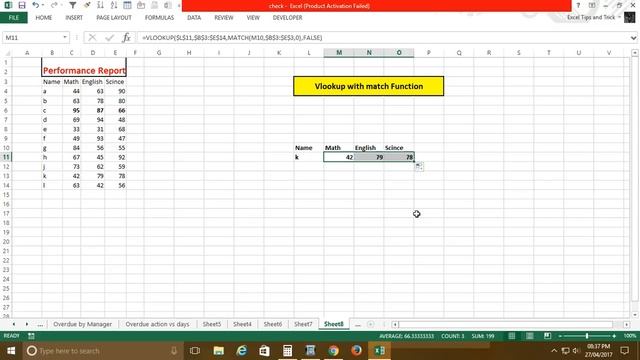640x360 pixels.
Task: Select cell L11 containing k
Action: (309, 157)
